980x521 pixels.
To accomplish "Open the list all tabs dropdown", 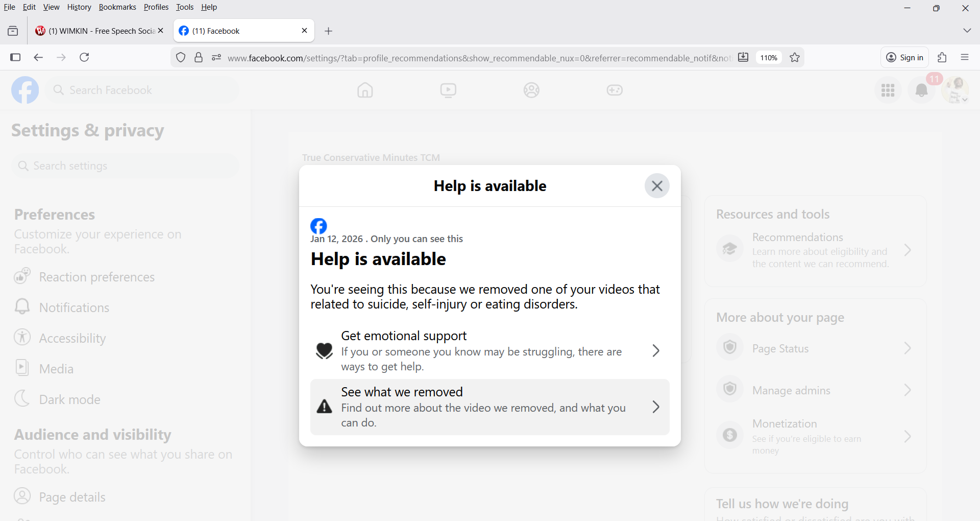I will (967, 31).
